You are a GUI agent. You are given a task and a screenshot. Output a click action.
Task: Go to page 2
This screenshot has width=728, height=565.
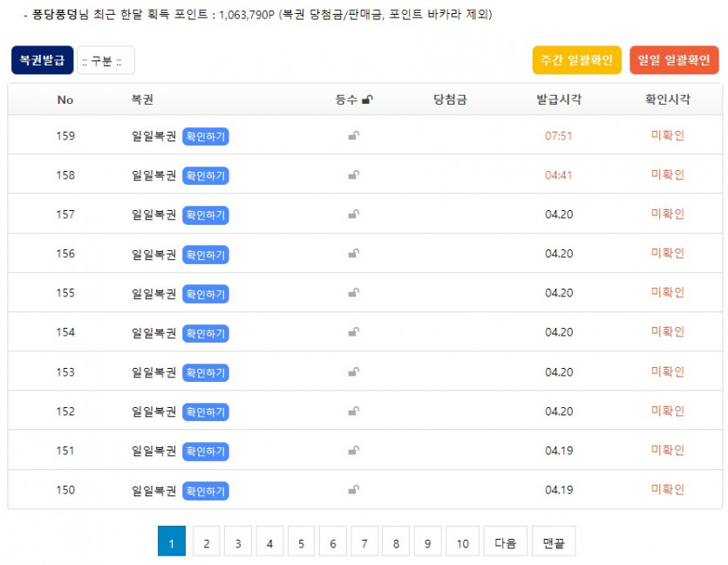[x=207, y=541]
